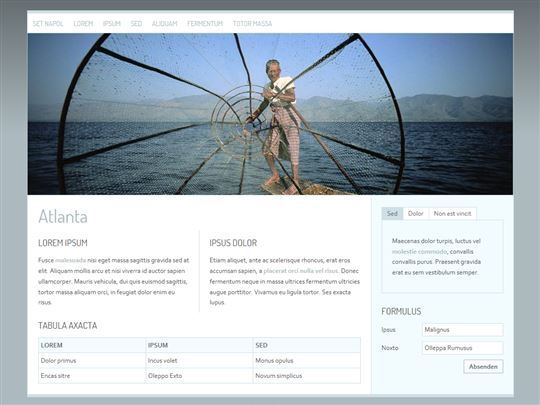The width and height of the screenshot is (540, 405).
Task: Focus the Ipsus field containing Malignus
Action: click(463, 330)
